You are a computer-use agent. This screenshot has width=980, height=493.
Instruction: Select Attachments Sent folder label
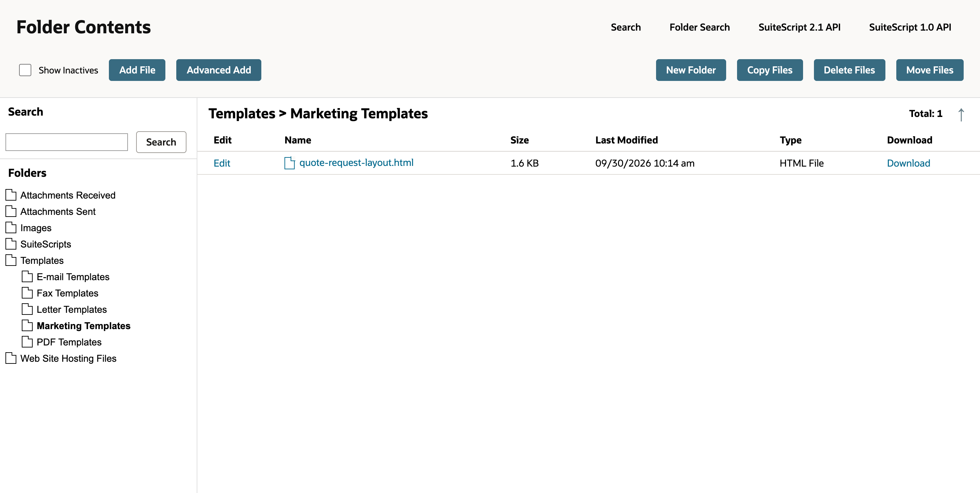coord(58,211)
